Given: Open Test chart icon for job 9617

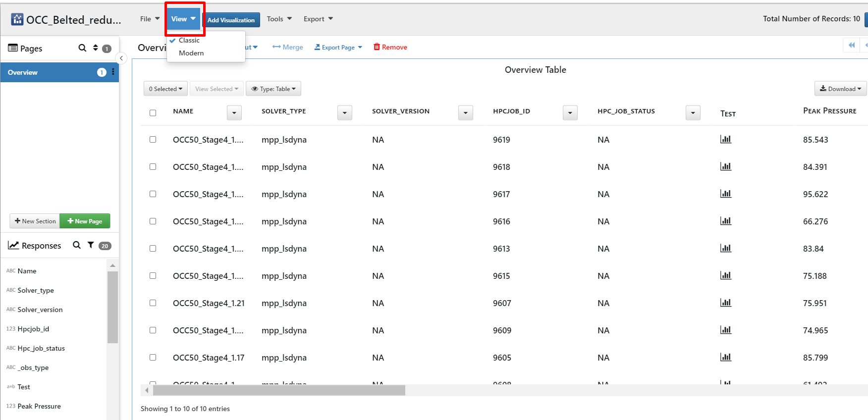Looking at the screenshot, I should 726,194.
